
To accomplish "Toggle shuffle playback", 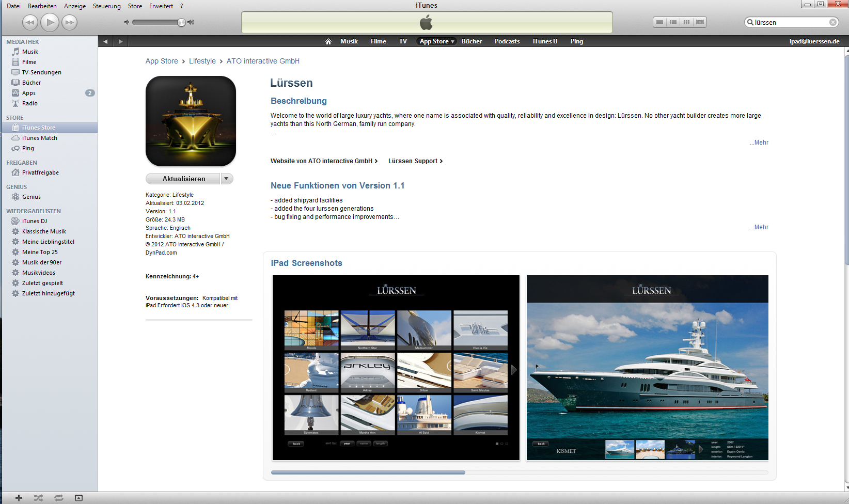I will [39, 498].
